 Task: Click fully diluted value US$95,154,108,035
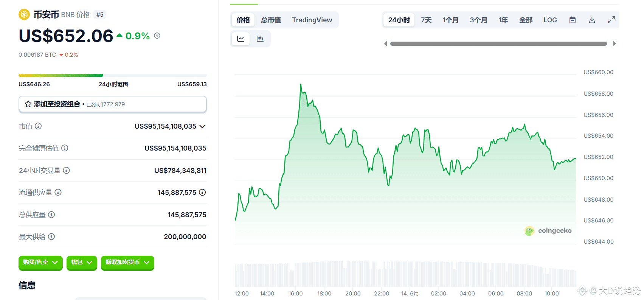175,148
